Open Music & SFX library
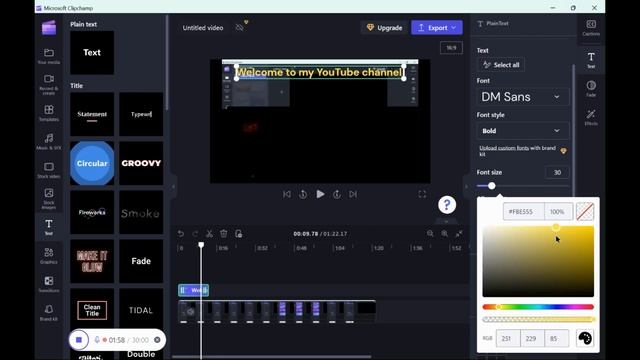The image size is (640, 360). tap(49, 141)
